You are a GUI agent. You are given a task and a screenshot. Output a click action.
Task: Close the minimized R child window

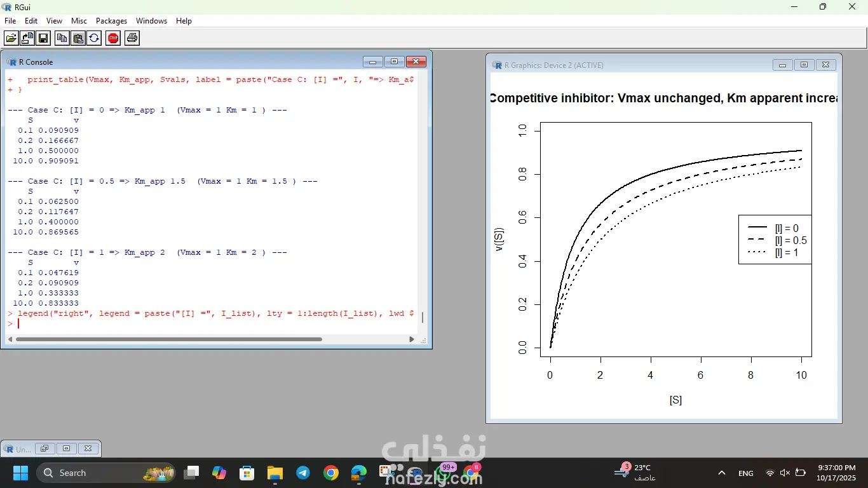pos(88,449)
